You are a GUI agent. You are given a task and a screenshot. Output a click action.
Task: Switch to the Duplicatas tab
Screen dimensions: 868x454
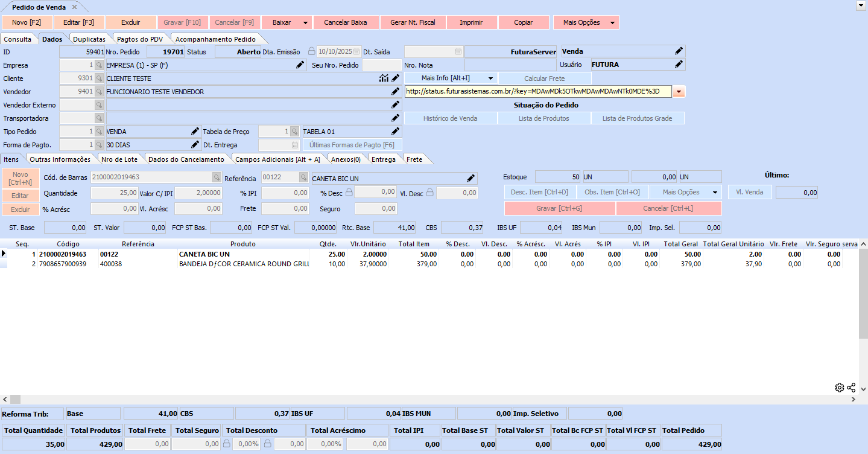89,39
